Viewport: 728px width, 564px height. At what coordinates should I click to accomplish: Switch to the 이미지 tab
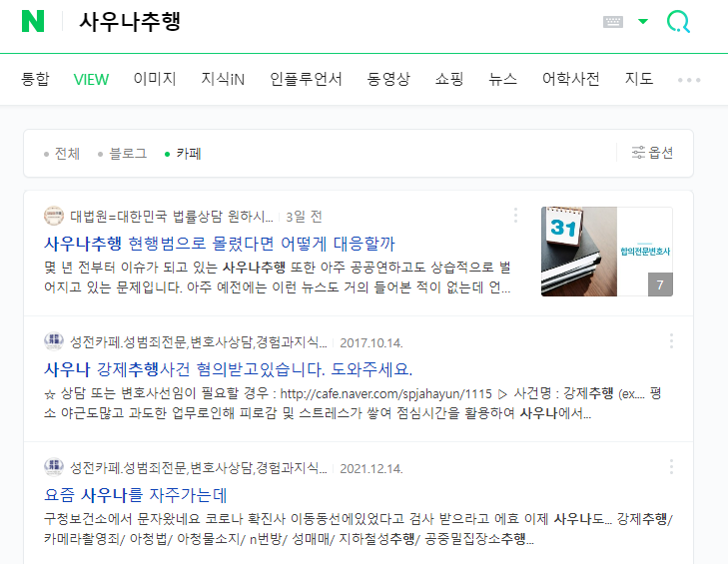(x=155, y=79)
